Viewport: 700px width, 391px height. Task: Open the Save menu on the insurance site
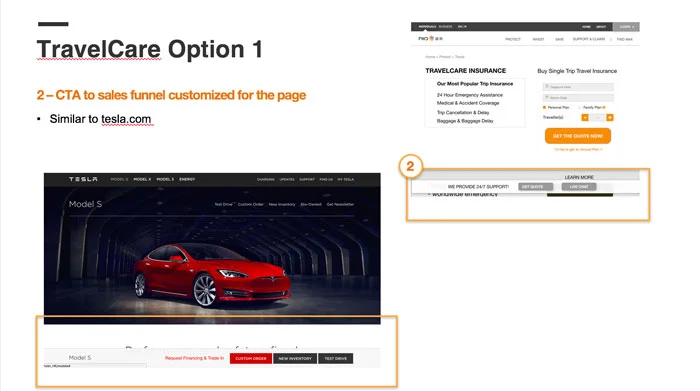559,39
